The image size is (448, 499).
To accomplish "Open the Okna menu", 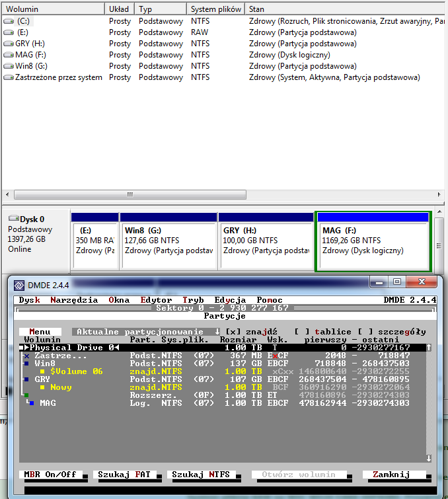I will 119,300.
